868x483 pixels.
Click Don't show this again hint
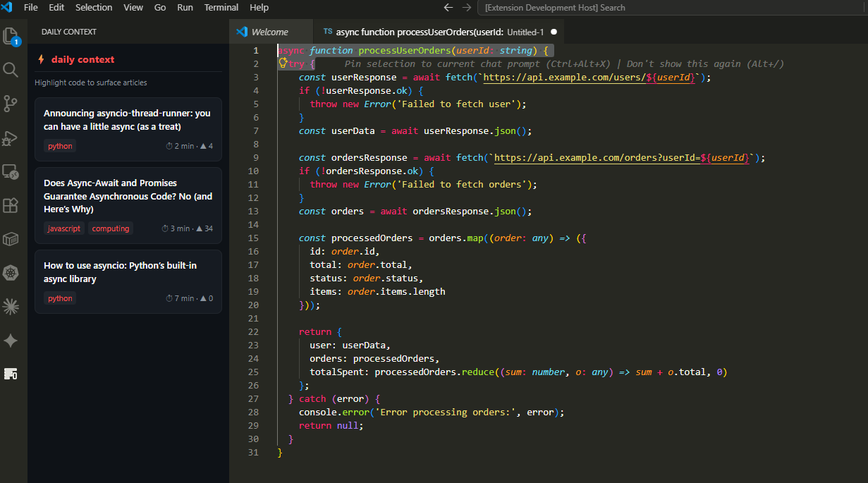click(705, 64)
